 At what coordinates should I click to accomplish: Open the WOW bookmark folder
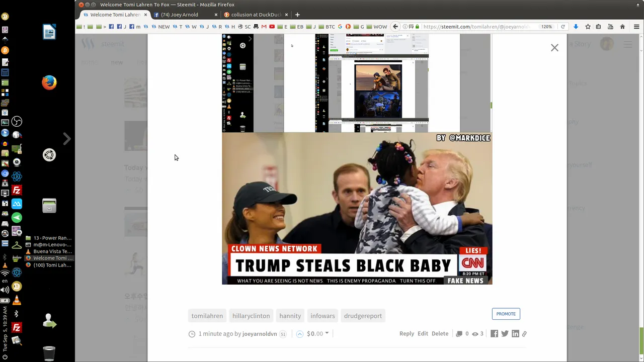point(377,27)
